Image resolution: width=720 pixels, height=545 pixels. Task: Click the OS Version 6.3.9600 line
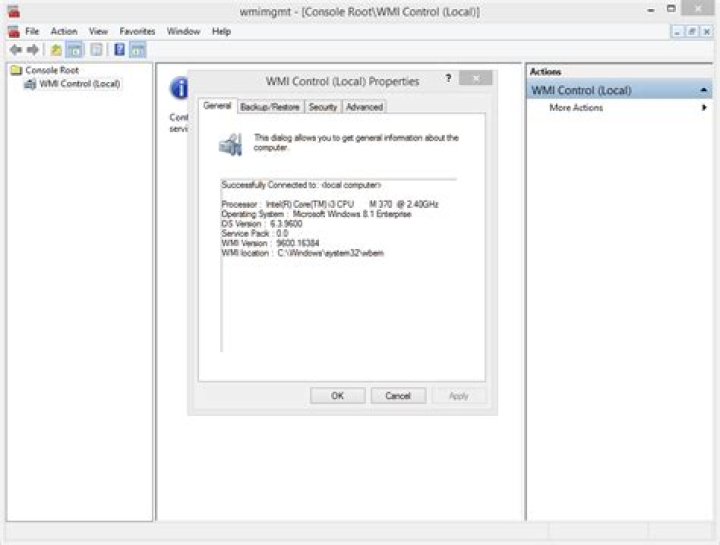pyautogui.click(x=262, y=224)
